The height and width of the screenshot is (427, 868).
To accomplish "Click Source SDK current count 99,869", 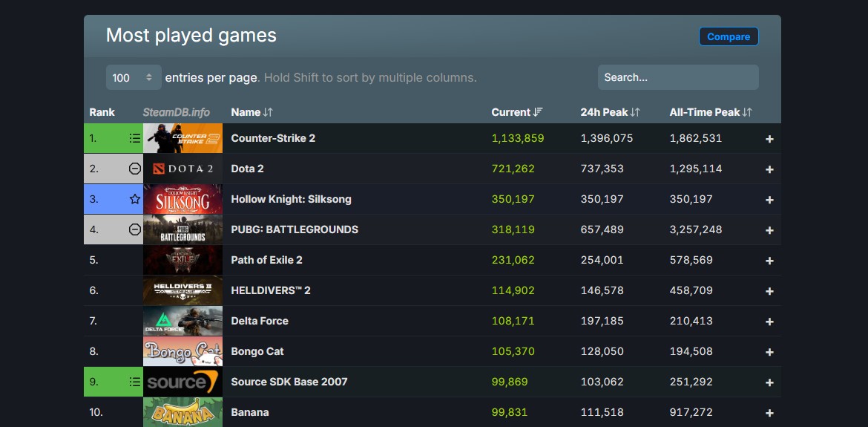I will (510, 382).
